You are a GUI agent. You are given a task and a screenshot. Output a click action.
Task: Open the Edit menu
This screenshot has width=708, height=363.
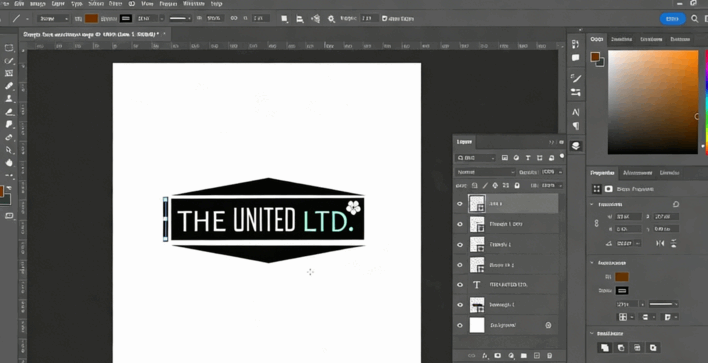[19, 4]
